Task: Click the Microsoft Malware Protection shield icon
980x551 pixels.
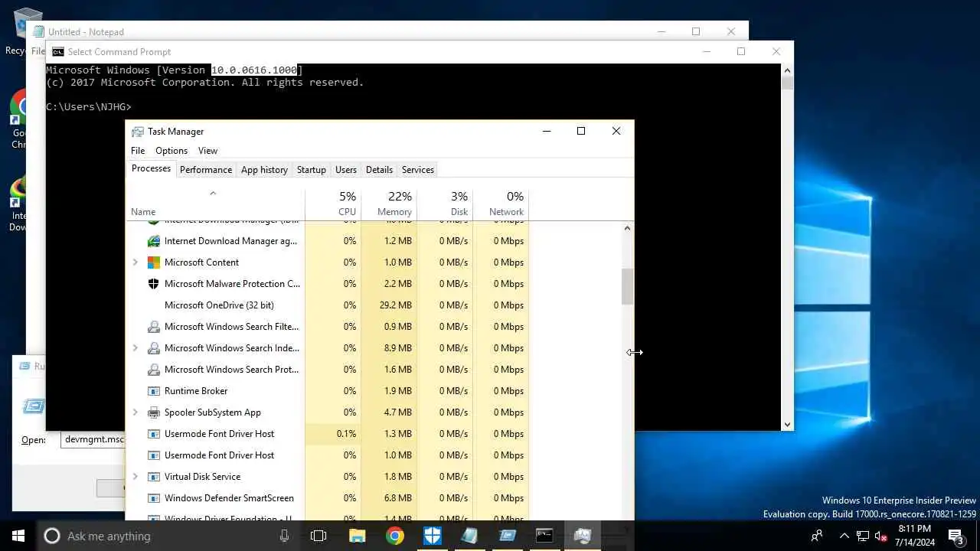Action: pos(153,284)
